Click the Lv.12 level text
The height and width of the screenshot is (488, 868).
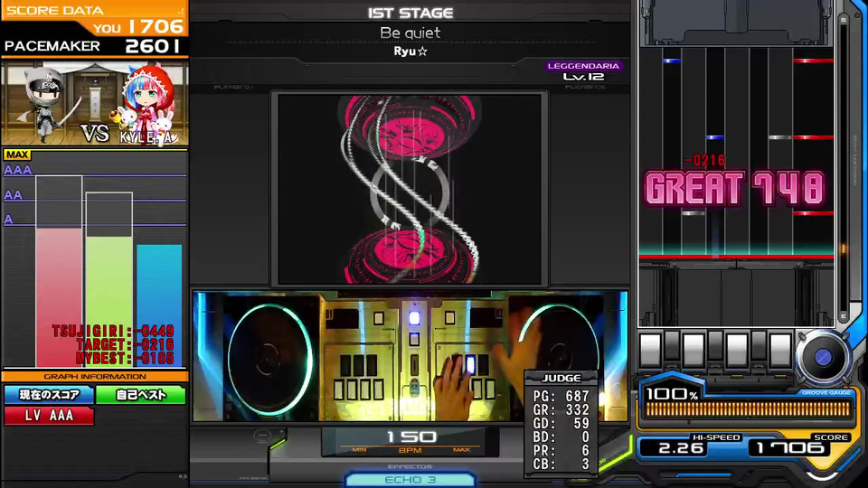point(583,77)
